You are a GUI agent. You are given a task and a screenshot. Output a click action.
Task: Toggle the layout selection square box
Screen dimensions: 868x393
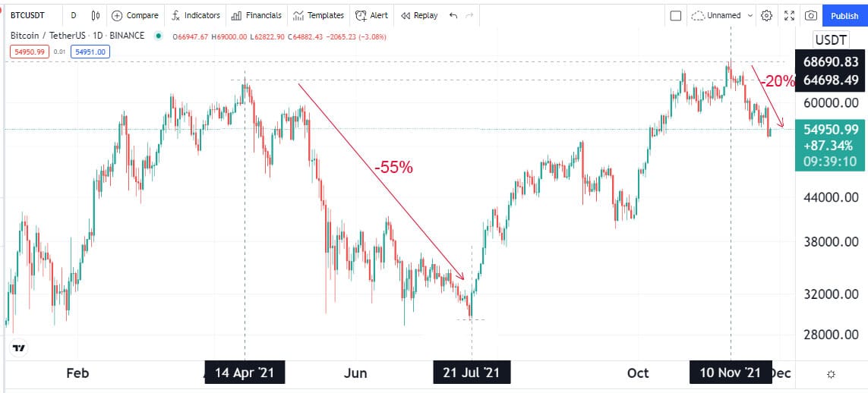tap(675, 15)
